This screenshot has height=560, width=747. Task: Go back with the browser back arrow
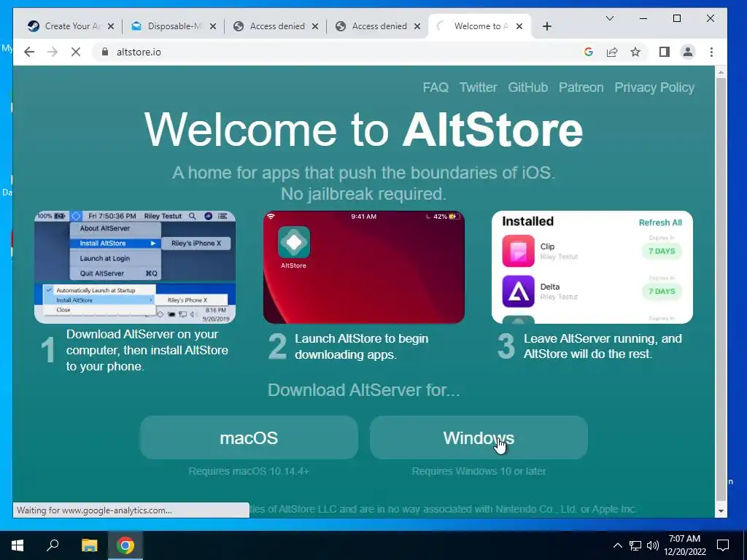point(29,52)
